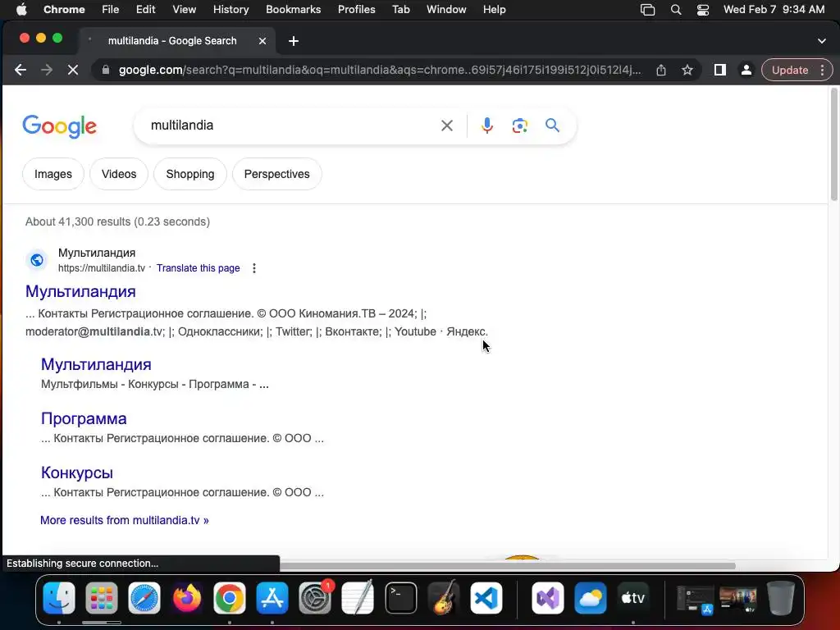Viewport: 840px width, 630px height.
Task: Open App Store from the Dock
Action: (x=272, y=598)
